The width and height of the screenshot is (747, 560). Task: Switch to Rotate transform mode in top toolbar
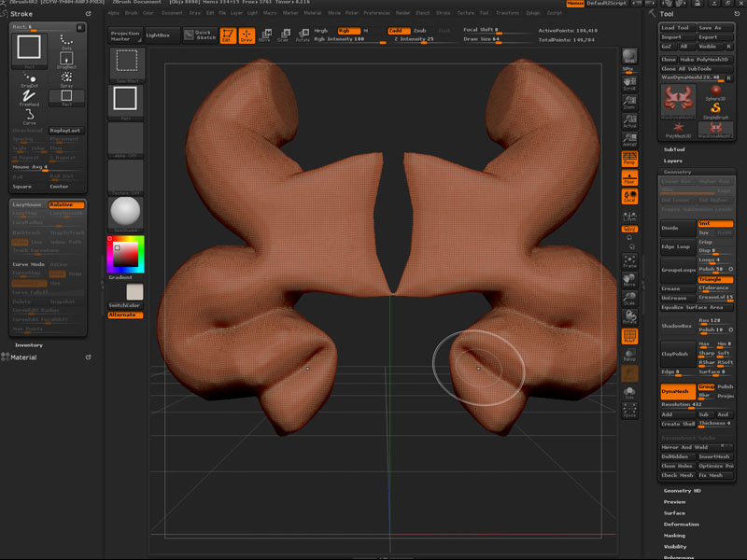click(x=303, y=35)
